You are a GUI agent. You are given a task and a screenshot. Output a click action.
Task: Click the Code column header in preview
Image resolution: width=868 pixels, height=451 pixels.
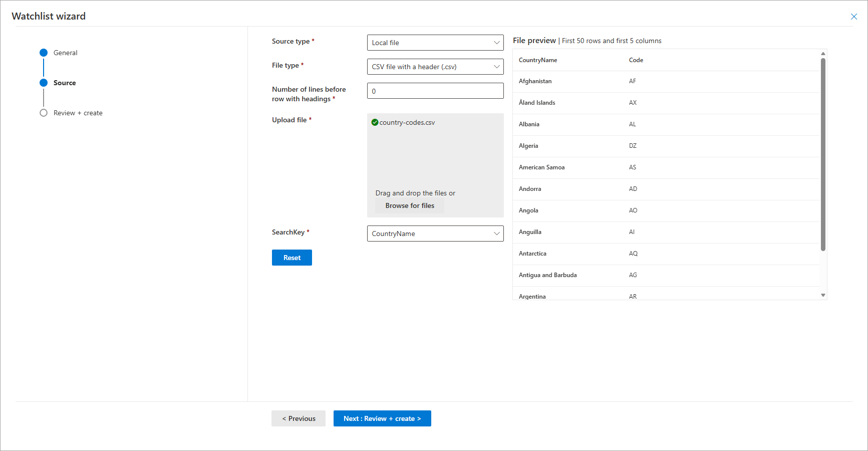pos(636,60)
